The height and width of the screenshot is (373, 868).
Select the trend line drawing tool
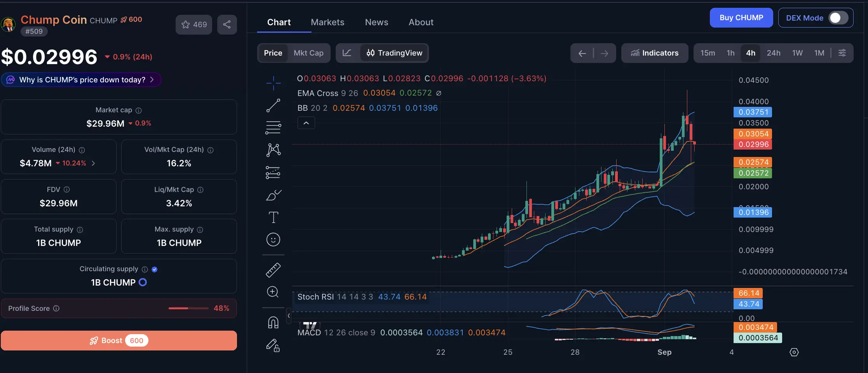[273, 105]
